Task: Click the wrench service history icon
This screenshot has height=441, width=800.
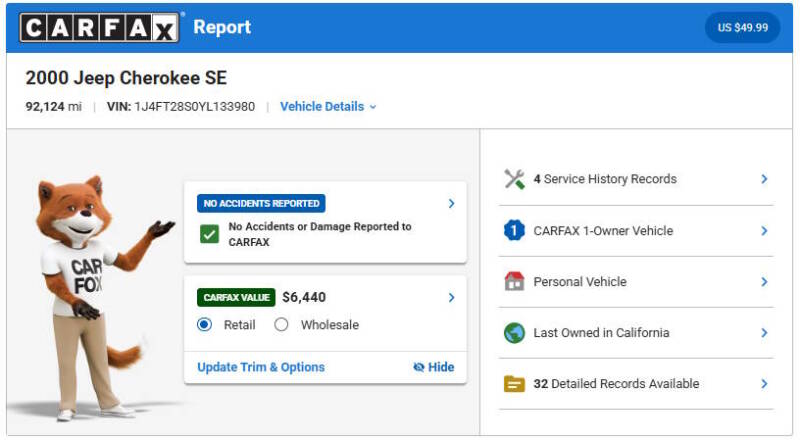Action: [514, 179]
